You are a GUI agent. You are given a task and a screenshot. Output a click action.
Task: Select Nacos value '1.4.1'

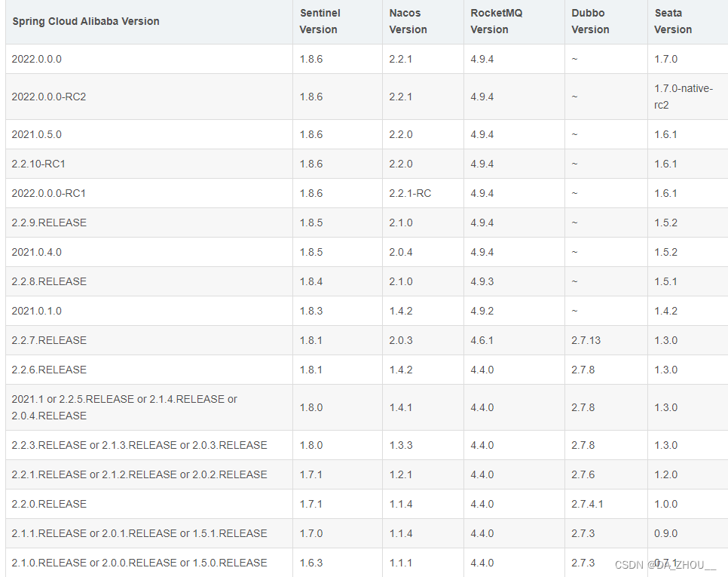click(401, 407)
